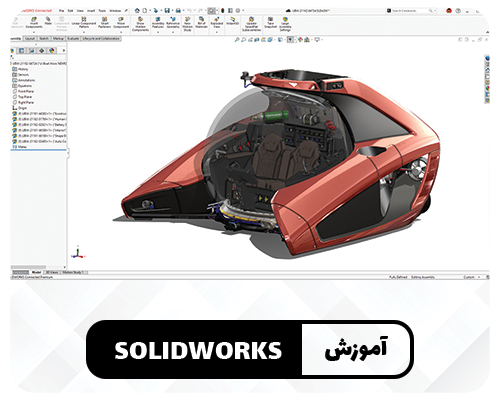Open the Large Assembly Settings tool
Image resolution: width=500 pixels, height=400 pixels.
tap(285, 24)
